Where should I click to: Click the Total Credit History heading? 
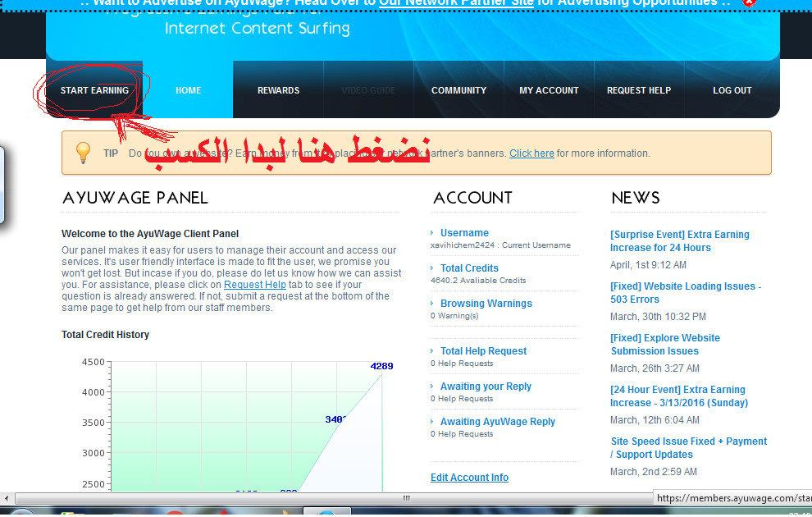[x=105, y=335]
